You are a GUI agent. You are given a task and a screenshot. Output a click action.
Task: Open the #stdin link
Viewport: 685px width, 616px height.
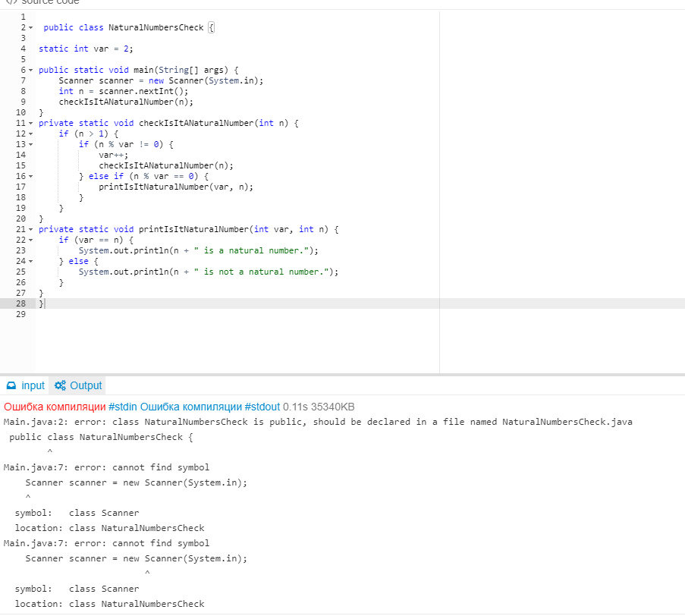[123, 407]
